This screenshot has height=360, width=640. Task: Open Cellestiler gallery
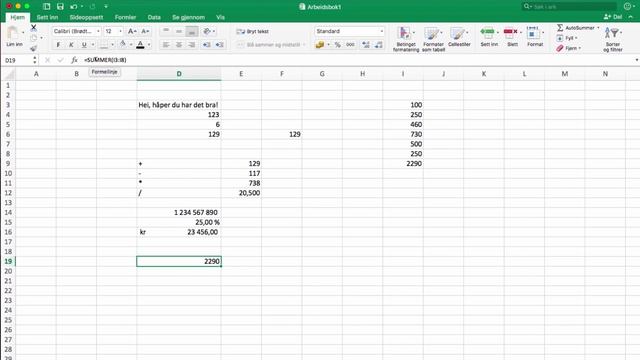[459, 37]
